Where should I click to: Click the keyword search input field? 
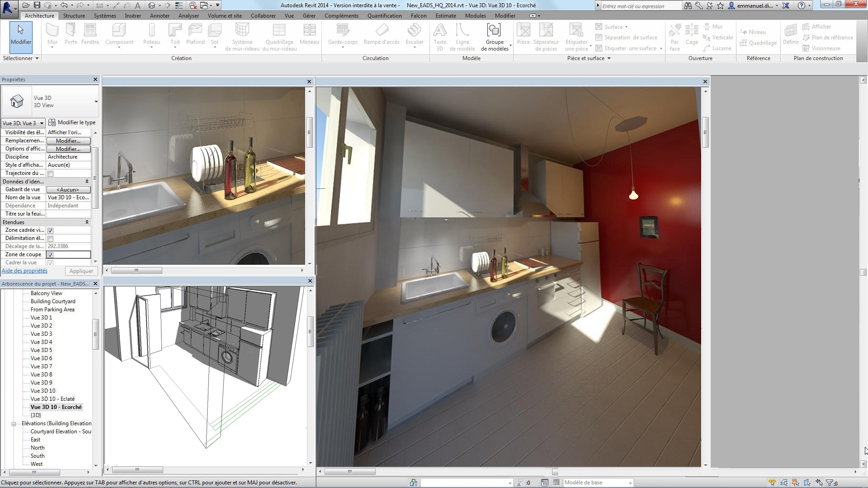click(640, 6)
